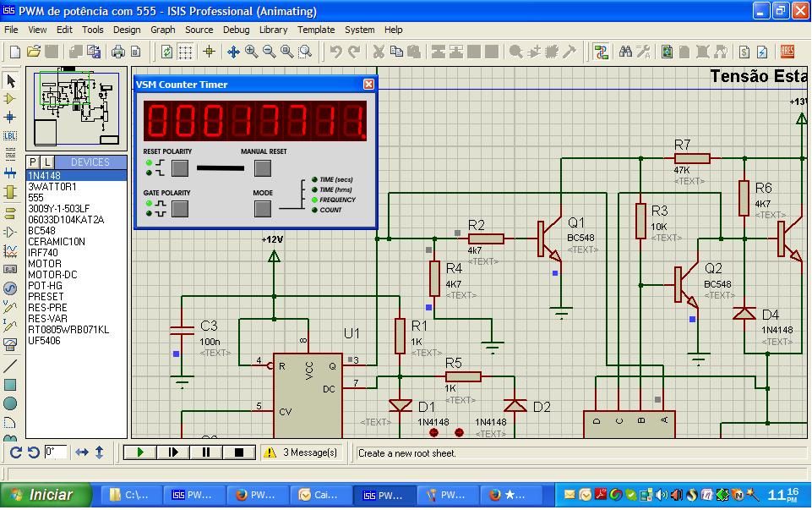Select the Selection Mode arrow tool
The width and height of the screenshot is (812, 510).
10,80
